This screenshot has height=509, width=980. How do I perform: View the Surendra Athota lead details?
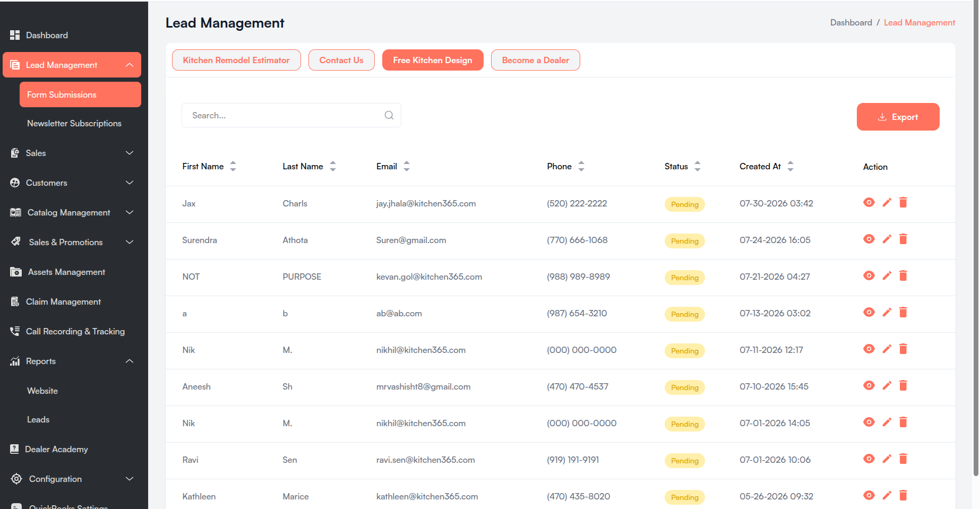pyautogui.click(x=869, y=239)
